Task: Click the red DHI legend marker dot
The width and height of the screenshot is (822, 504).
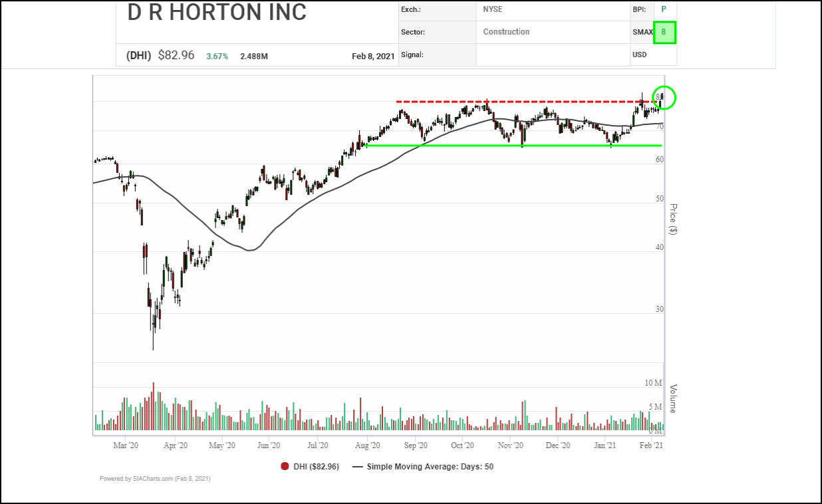Action: pos(285,467)
